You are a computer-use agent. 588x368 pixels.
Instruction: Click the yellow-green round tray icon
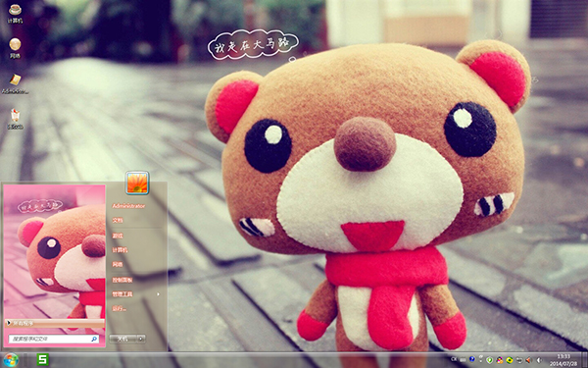[x=510, y=360]
